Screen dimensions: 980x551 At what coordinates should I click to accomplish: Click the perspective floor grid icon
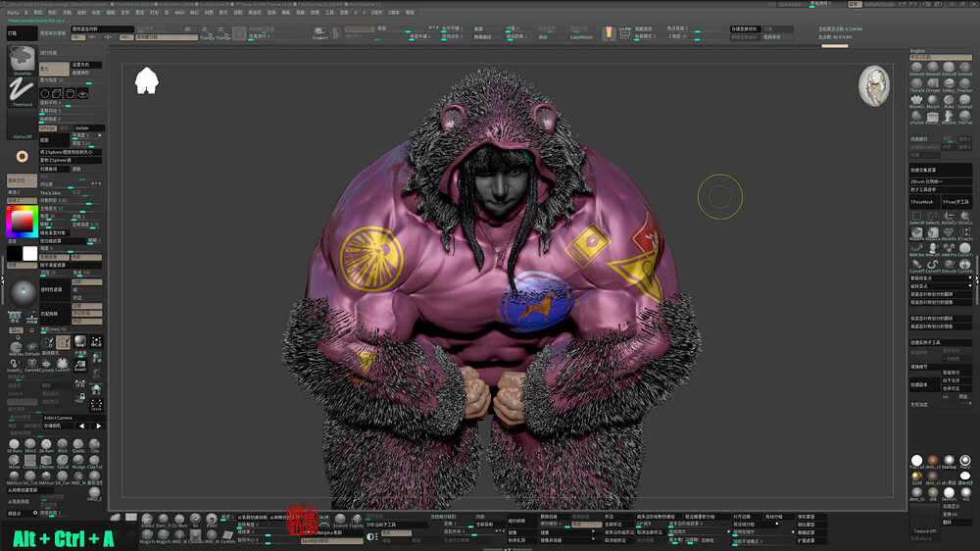pyautogui.click(x=80, y=366)
